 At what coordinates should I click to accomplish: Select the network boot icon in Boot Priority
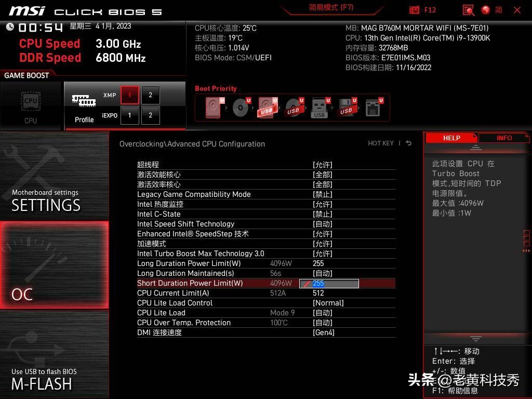(373, 108)
